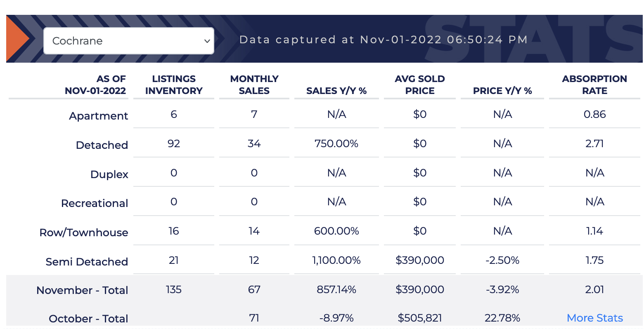This screenshot has height=329, width=644.
Task: Select the Semi Detached row label
Action: (87, 262)
